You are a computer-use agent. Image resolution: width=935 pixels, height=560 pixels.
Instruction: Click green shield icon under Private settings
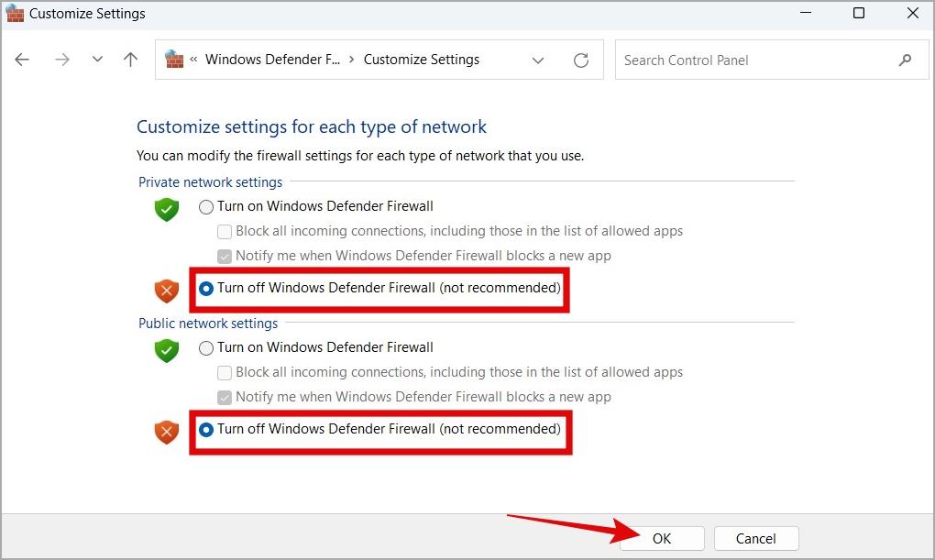point(167,209)
